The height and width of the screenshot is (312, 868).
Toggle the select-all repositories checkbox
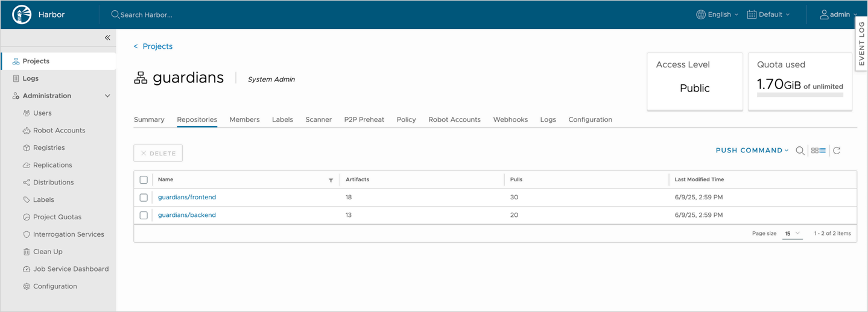click(x=144, y=179)
